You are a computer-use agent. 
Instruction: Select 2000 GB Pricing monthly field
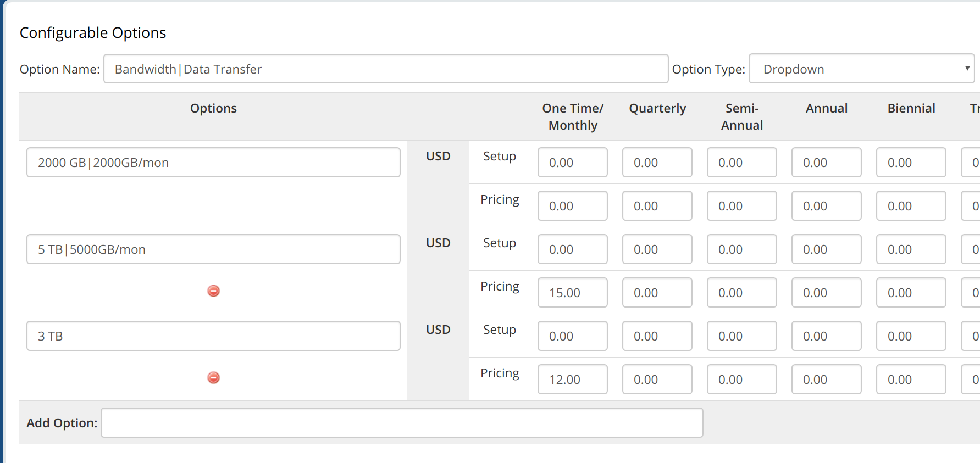pos(572,205)
